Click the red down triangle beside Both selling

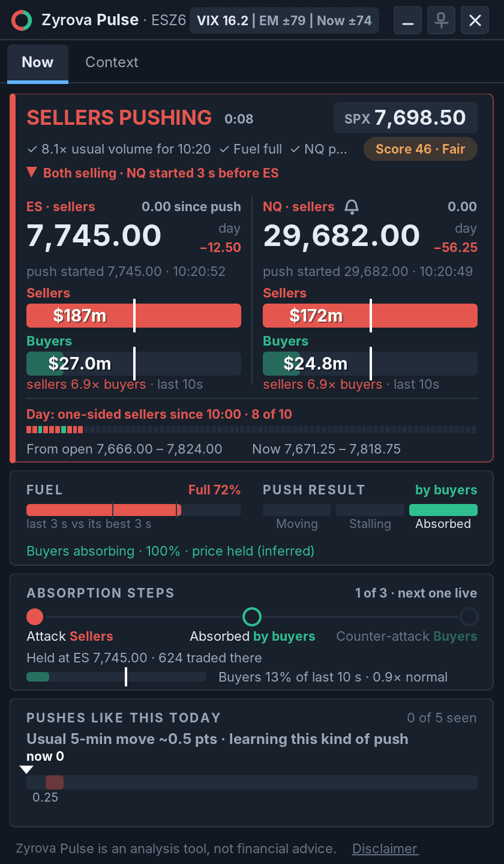(x=32, y=173)
